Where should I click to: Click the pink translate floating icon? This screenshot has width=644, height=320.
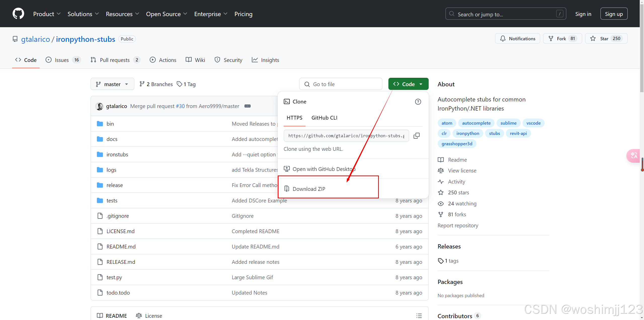click(633, 156)
